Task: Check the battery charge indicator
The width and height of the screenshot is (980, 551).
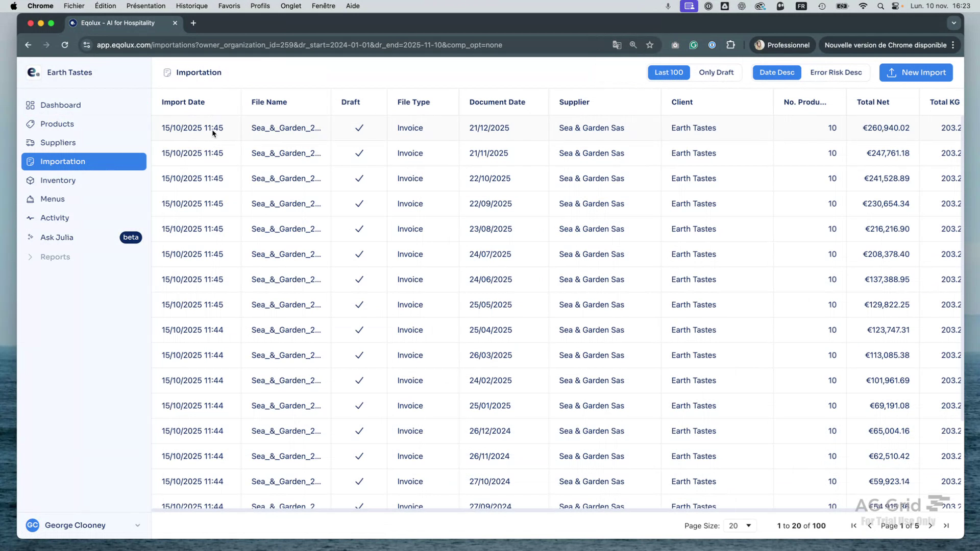Action: tap(842, 6)
